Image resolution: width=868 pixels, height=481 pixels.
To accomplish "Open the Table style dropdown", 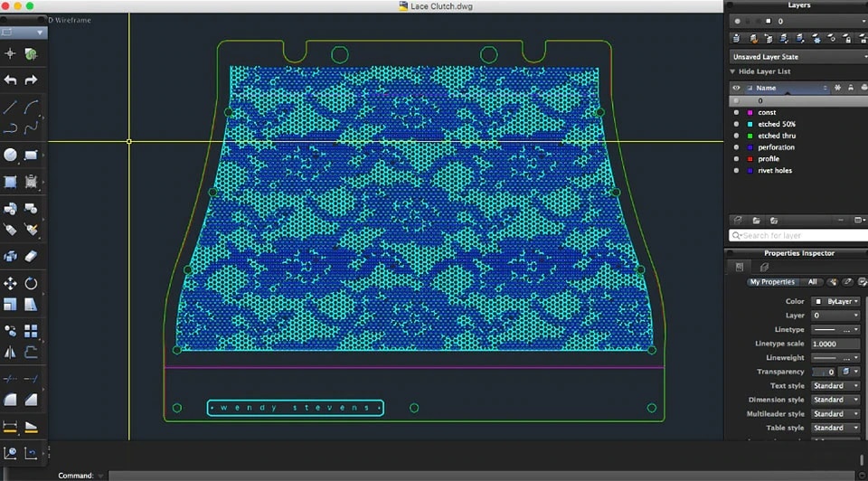I will [x=835, y=428].
